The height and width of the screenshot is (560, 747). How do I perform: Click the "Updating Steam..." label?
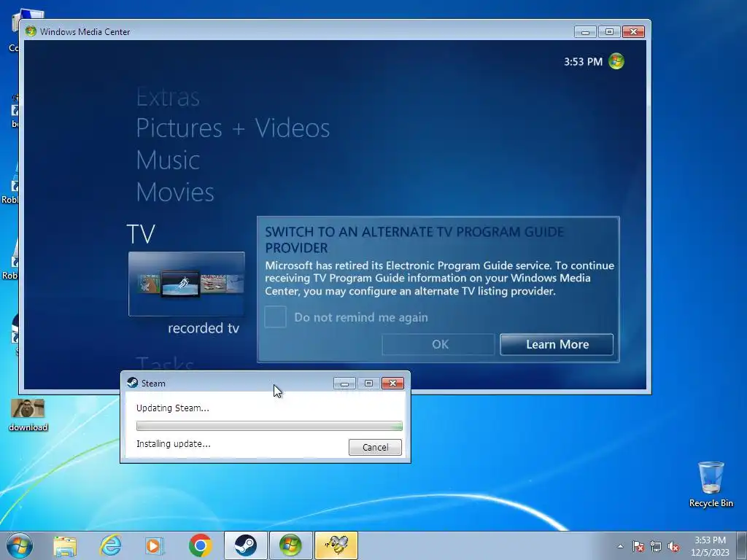click(x=172, y=408)
